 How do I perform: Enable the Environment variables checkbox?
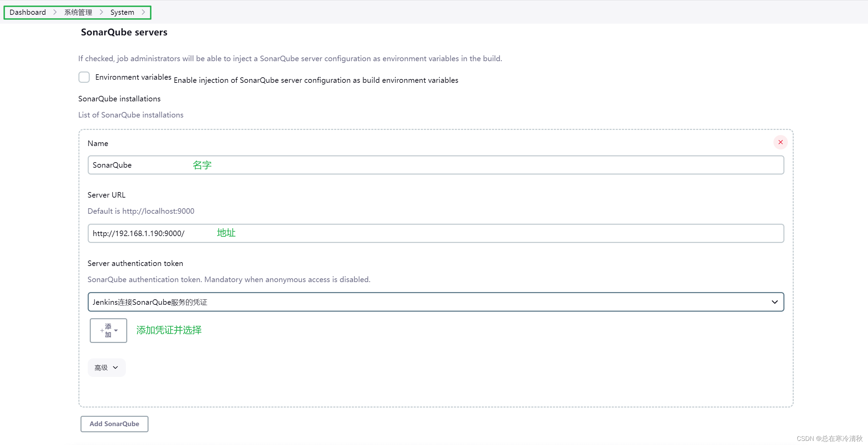(x=84, y=77)
